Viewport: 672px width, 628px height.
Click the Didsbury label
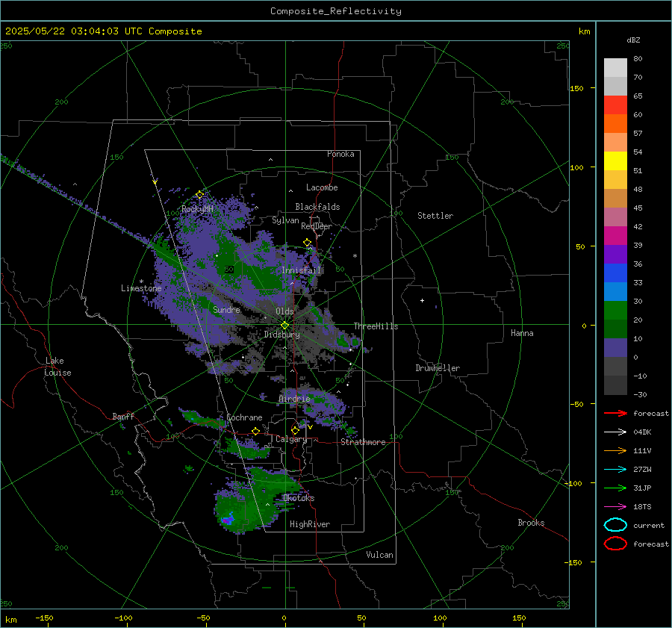point(281,335)
